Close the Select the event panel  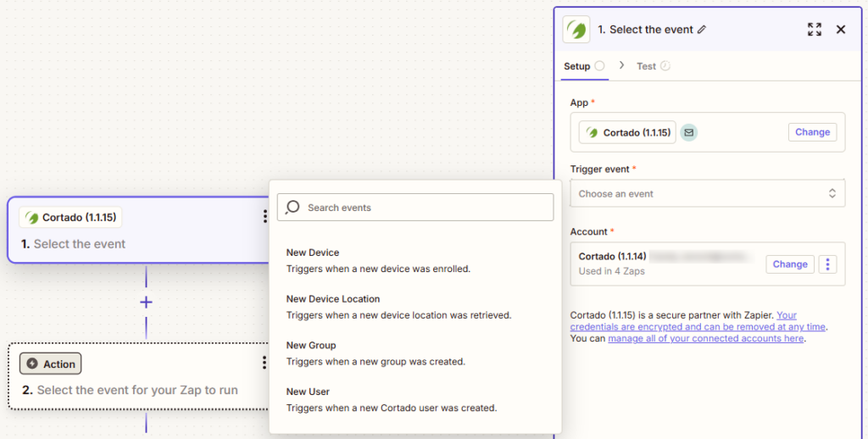coord(841,30)
